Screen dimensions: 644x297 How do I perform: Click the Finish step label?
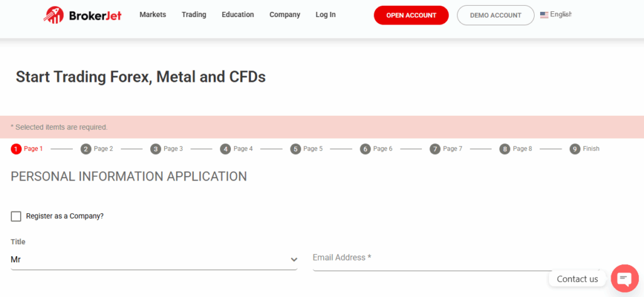tap(591, 148)
